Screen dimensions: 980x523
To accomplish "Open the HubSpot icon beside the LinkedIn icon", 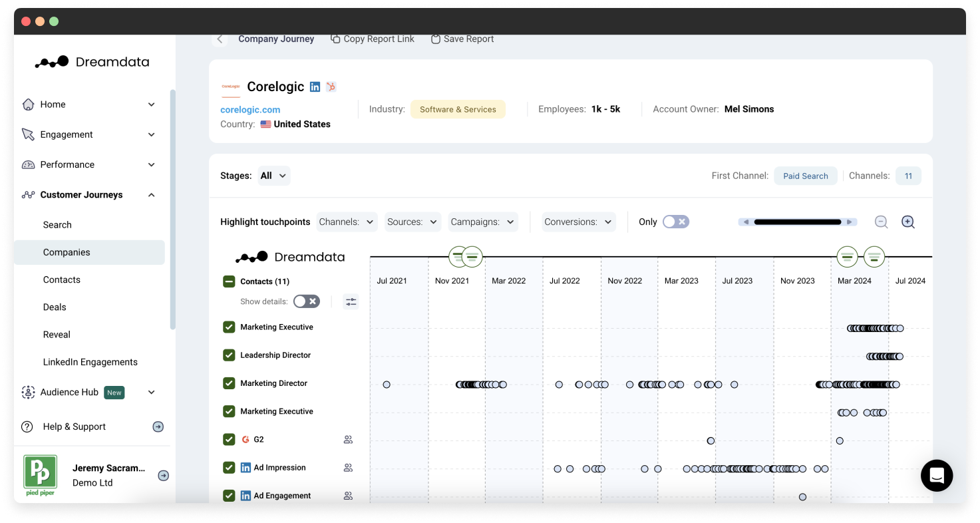I will [x=331, y=87].
